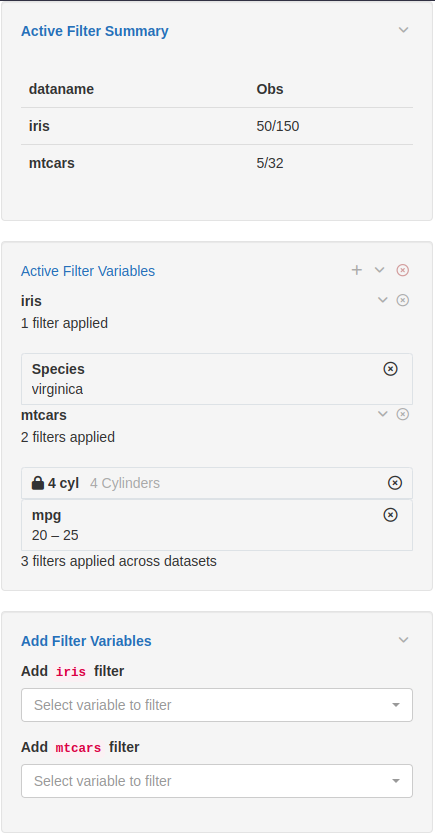Viewport: 435px width, 834px height.
Task: Collapse the Active Filter Variables panel chevron
Action: 379,270
